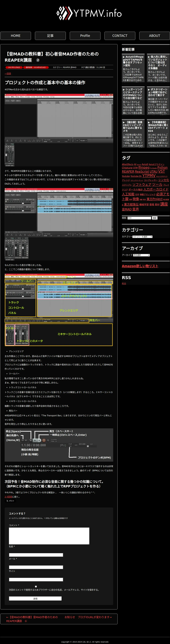Screen dimensions: 170x644
Task: Go to the 記事 menu item
Action: 50,36
